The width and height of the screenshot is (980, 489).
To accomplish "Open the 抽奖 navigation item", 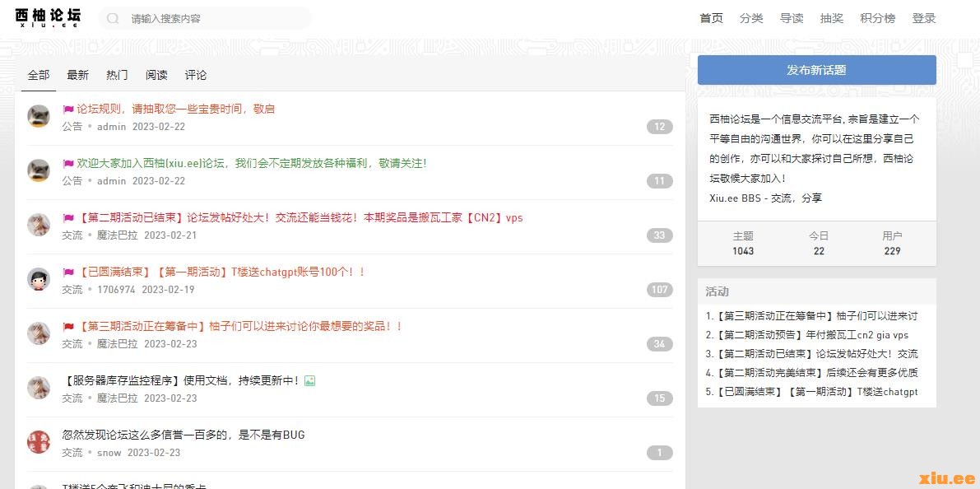I will [x=832, y=18].
